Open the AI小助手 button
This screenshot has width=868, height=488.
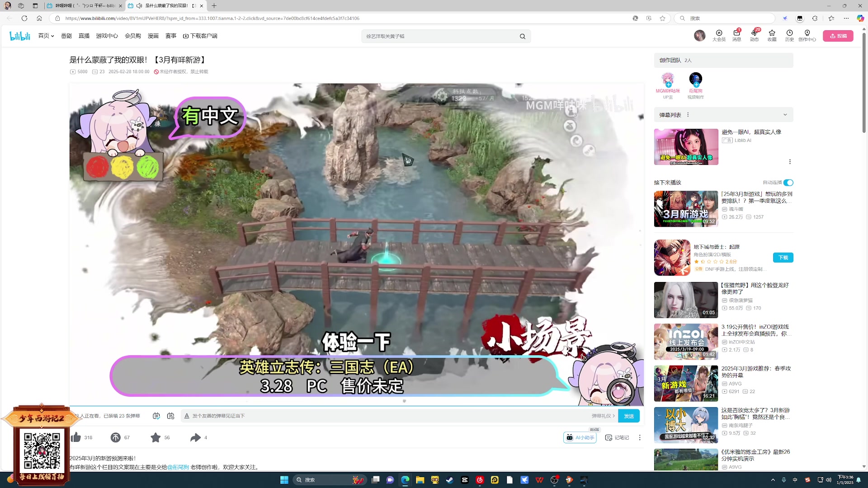pyautogui.click(x=580, y=437)
